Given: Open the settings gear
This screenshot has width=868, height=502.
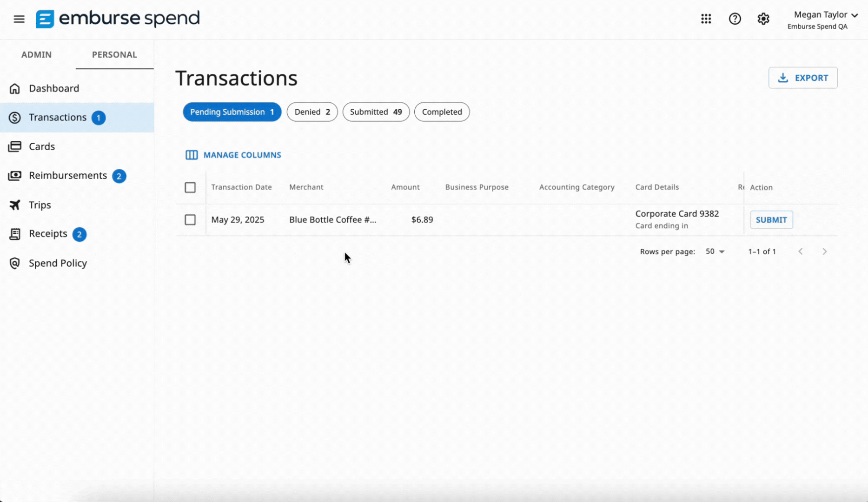Looking at the screenshot, I should (x=763, y=19).
